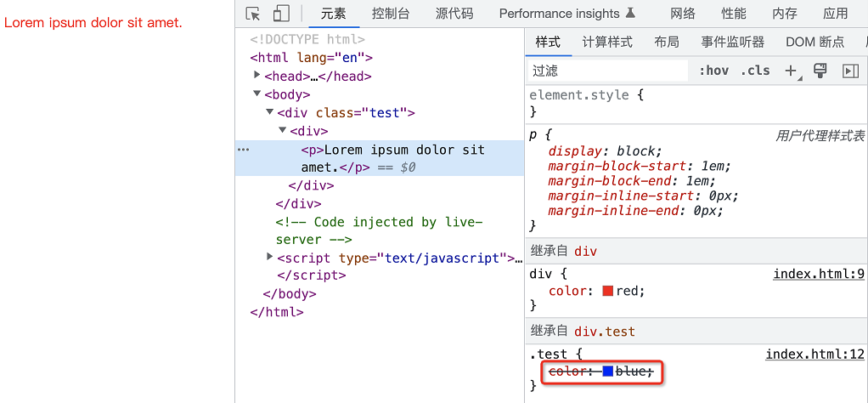The width and height of the screenshot is (868, 403).
Task: Click the div rule selector text
Action: 541,274
